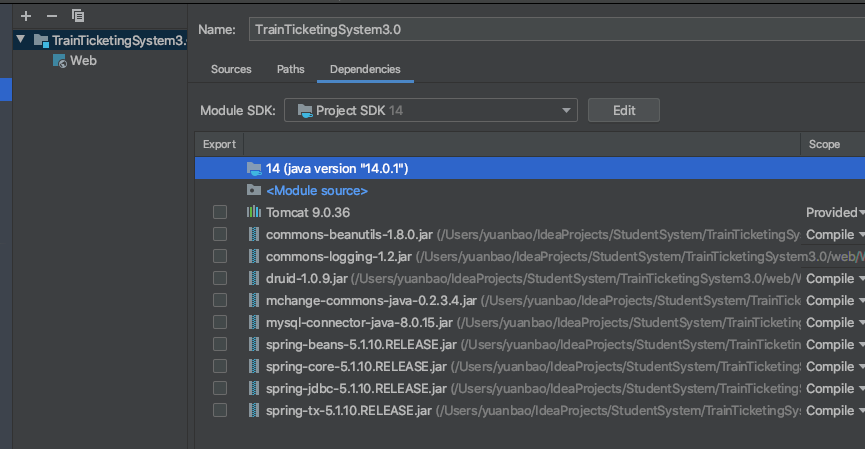The width and height of the screenshot is (865, 449).
Task: Open scope dropdown for Tomcat 9.0.36
Action: point(835,212)
